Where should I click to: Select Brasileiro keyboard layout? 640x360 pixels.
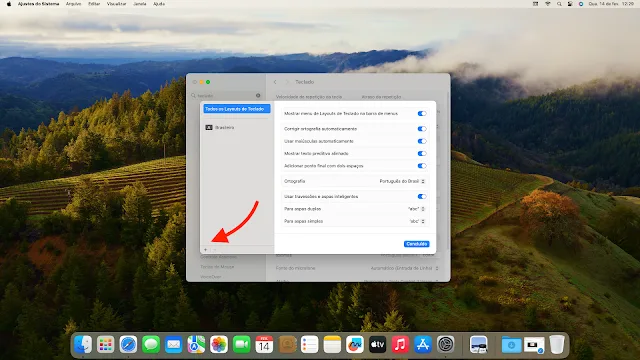[237, 128]
